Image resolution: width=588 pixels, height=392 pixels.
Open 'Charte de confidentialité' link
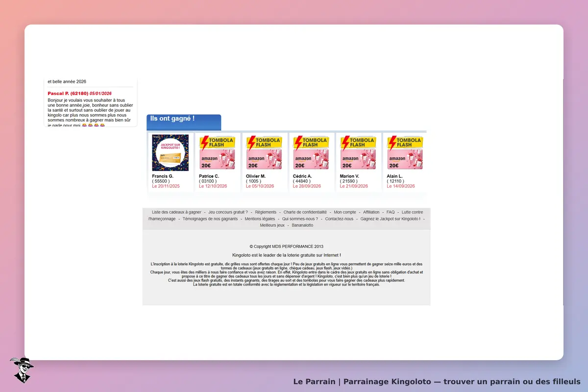305,212
